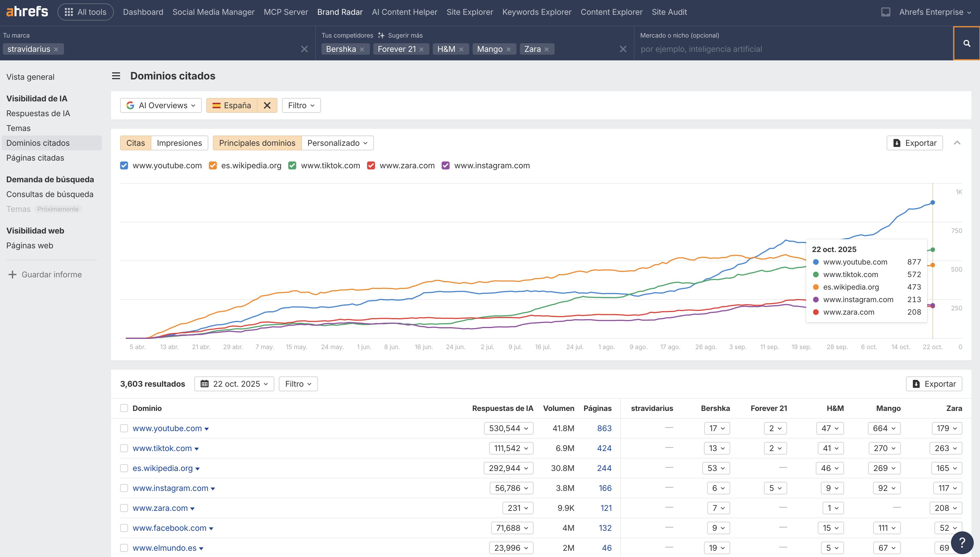Collapse the chart panel with chevron

click(x=957, y=143)
